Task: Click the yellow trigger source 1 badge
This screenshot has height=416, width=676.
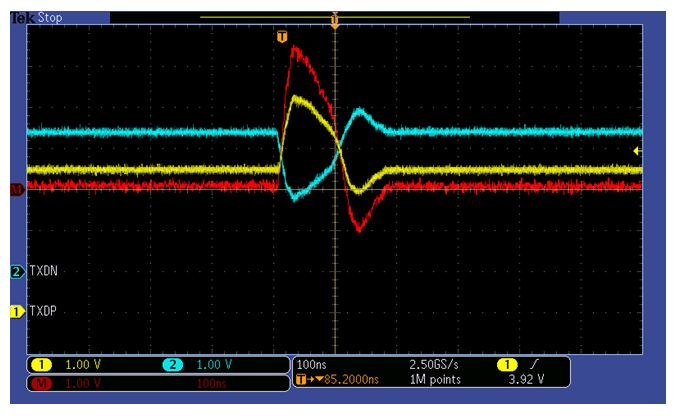Action: (507, 365)
